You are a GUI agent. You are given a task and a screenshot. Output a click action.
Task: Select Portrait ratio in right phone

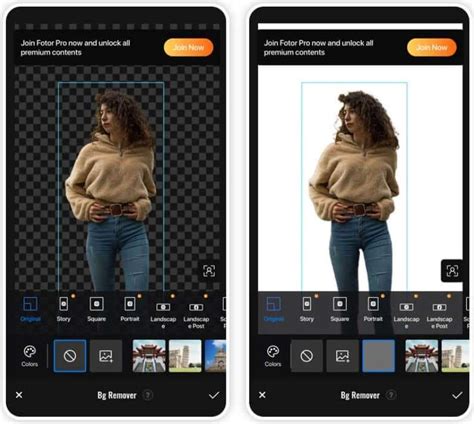click(x=373, y=309)
